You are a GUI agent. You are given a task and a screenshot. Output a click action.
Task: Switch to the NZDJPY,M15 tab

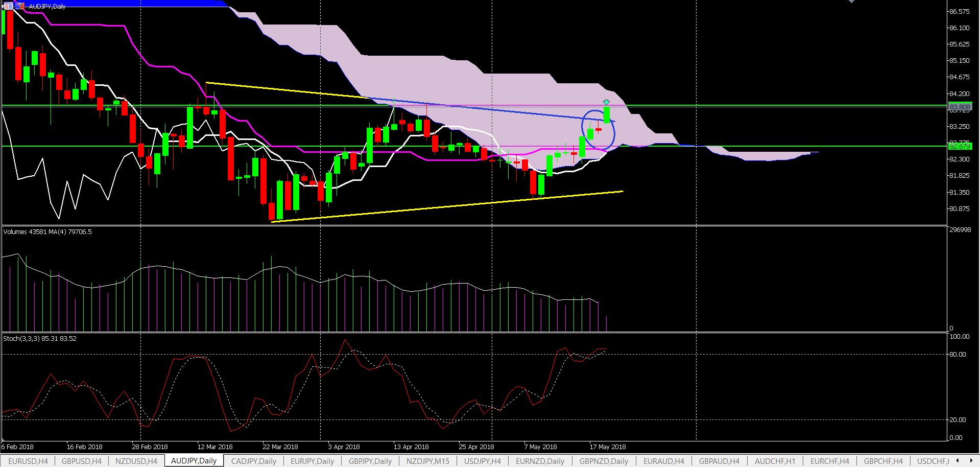tap(428, 461)
